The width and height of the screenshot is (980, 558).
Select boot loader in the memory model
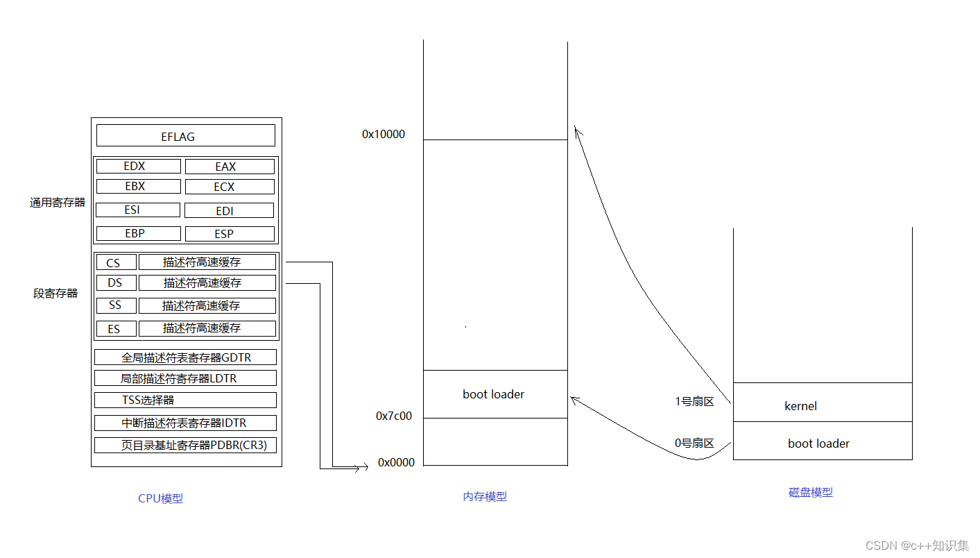point(494,394)
